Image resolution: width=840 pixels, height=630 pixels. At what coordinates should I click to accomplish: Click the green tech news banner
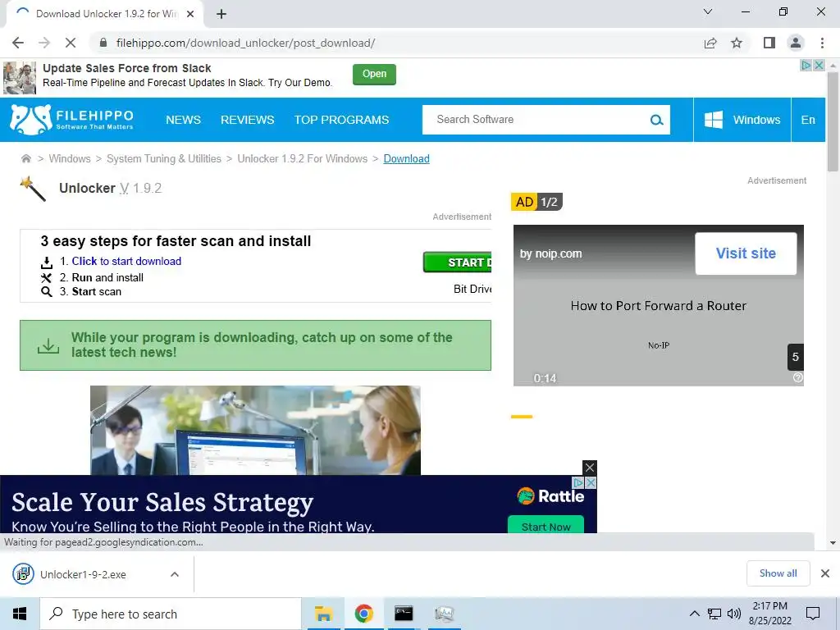(x=255, y=345)
